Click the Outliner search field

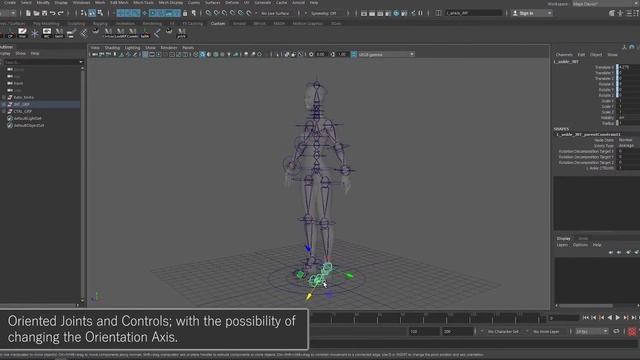pos(42,62)
